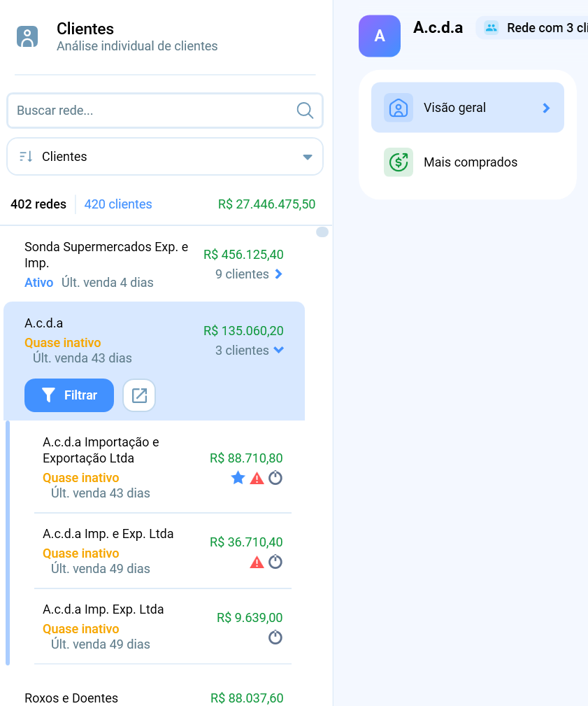This screenshot has height=706, width=588.
Task: Click red warning icon on A.c.d.a Importação e Exportação
Action: point(257,478)
